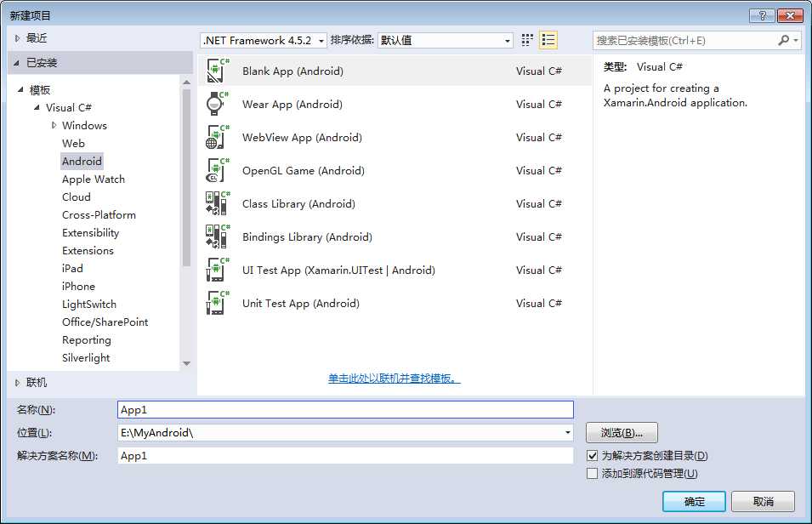Select Reporting category

pyautogui.click(x=87, y=340)
